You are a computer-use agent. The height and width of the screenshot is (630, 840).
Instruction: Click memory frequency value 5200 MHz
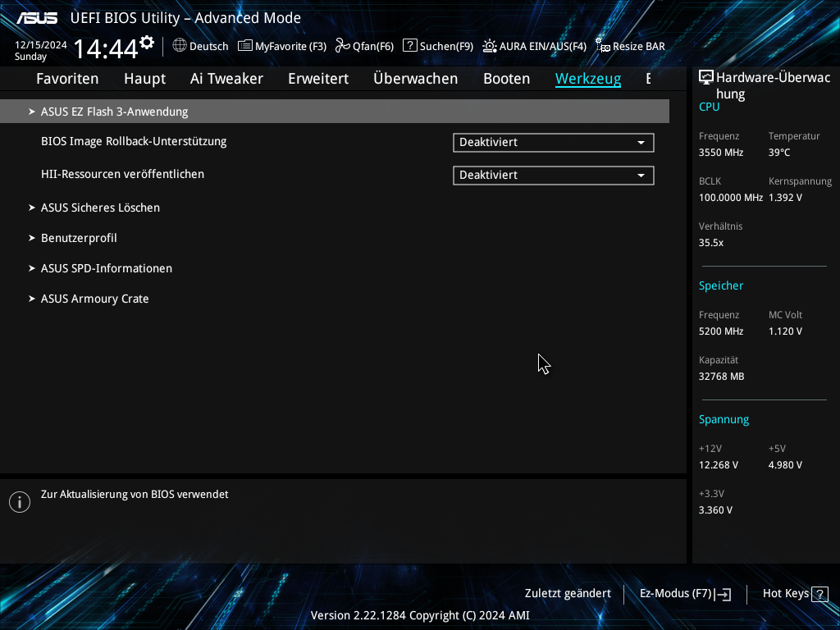point(721,331)
